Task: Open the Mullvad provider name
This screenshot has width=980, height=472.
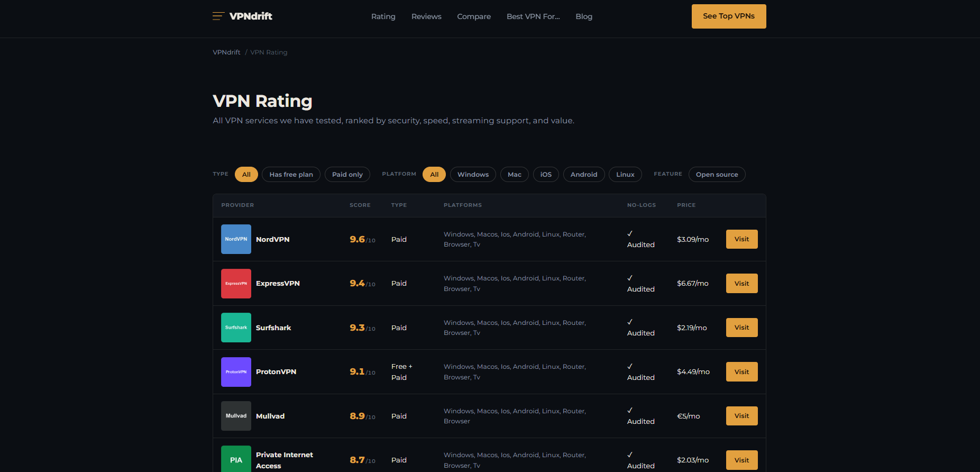Action: 270,416
